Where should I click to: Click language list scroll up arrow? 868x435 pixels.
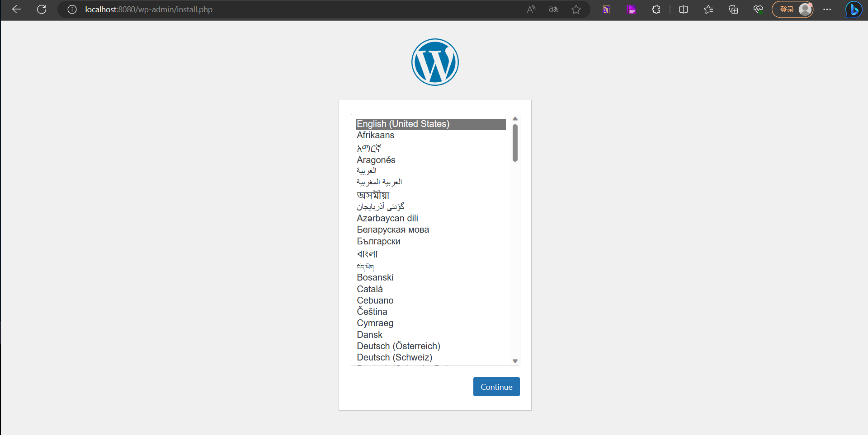515,119
